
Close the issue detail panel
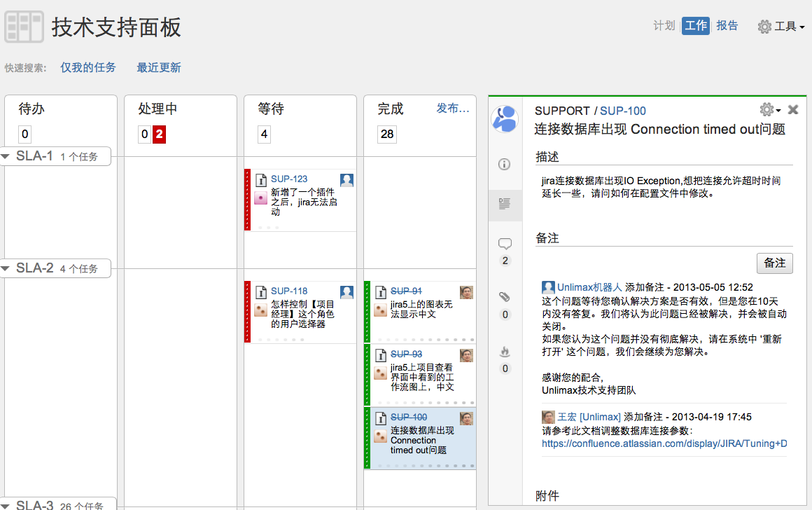[x=793, y=110]
